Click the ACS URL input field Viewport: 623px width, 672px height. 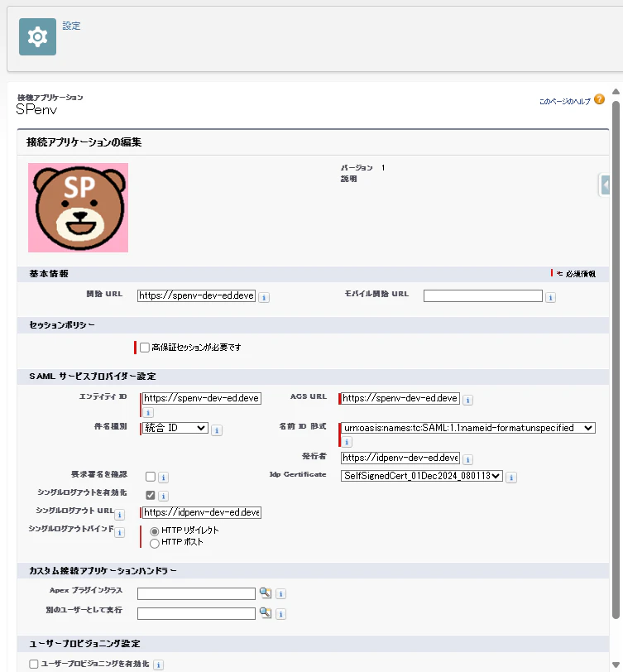click(400, 398)
